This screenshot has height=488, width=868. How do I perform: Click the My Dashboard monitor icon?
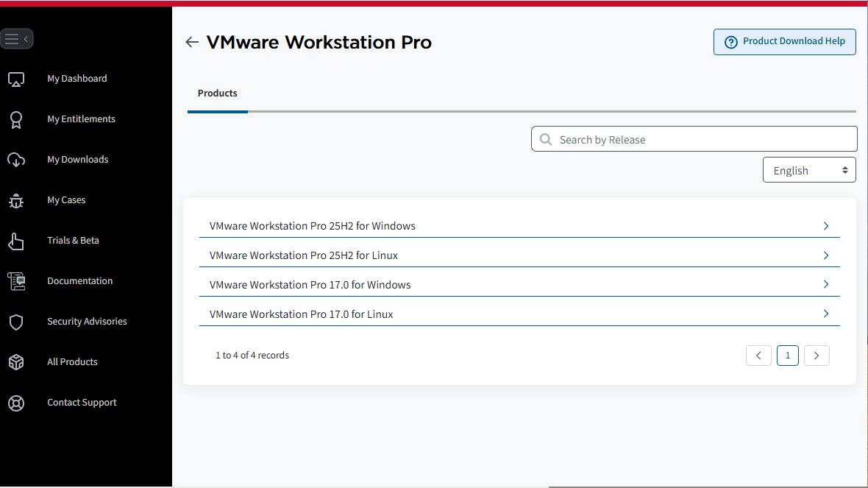pos(16,79)
